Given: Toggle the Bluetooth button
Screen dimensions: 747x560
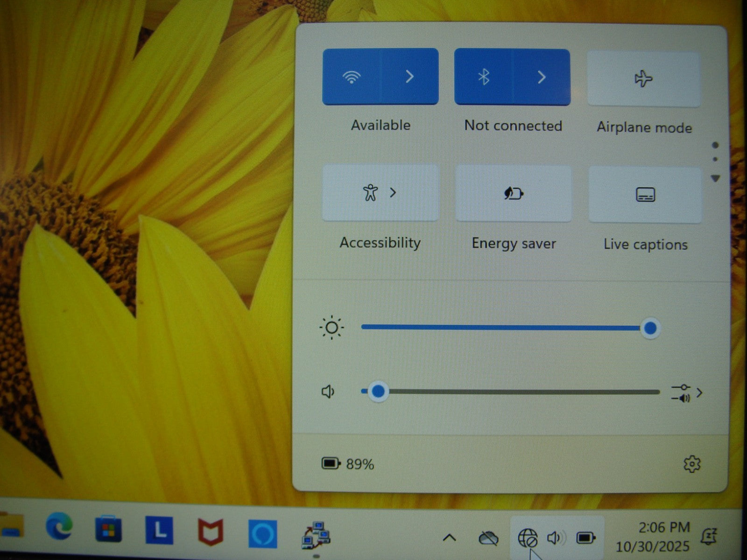Looking at the screenshot, I should [x=484, y=77].
